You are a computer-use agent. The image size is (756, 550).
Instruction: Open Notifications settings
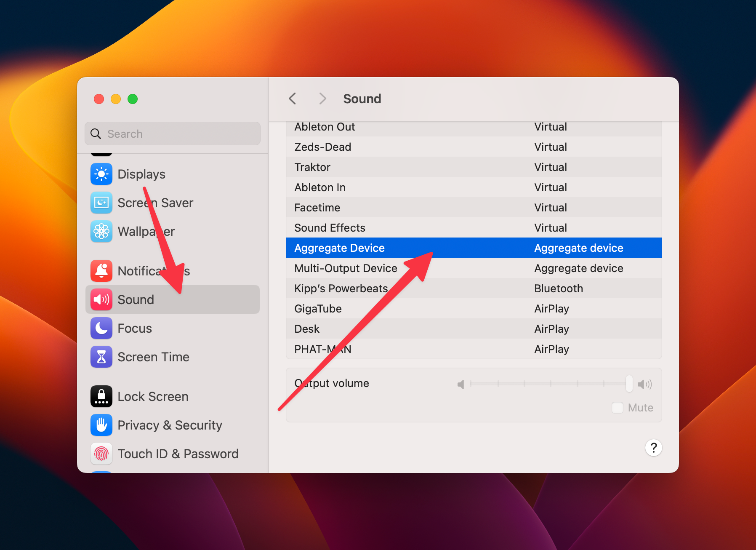[x=101, y=271]
